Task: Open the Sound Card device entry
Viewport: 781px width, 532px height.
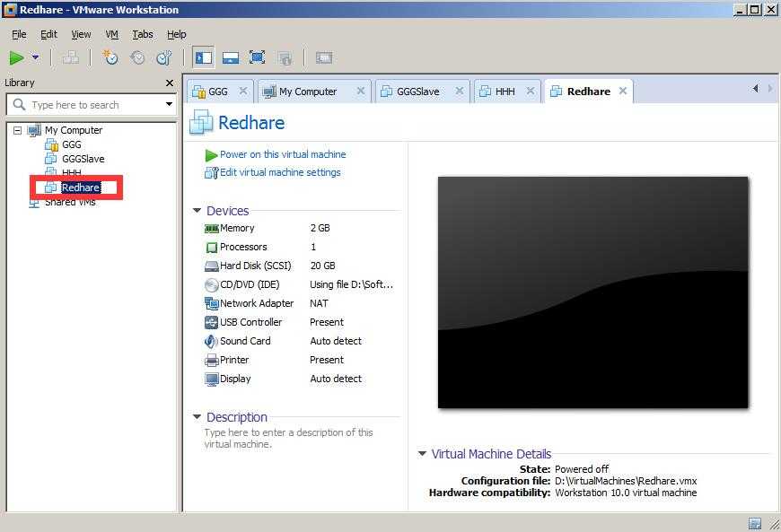Action: tap(245, 342)
